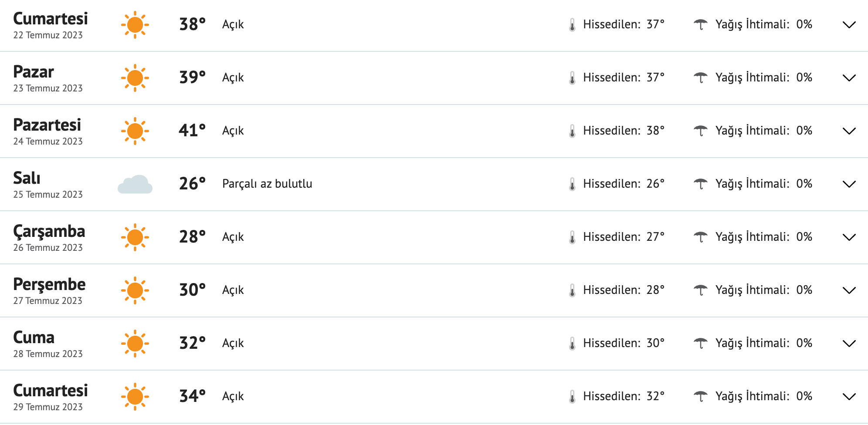Open Perşembe forecast details with chevron

pos(849,290)
